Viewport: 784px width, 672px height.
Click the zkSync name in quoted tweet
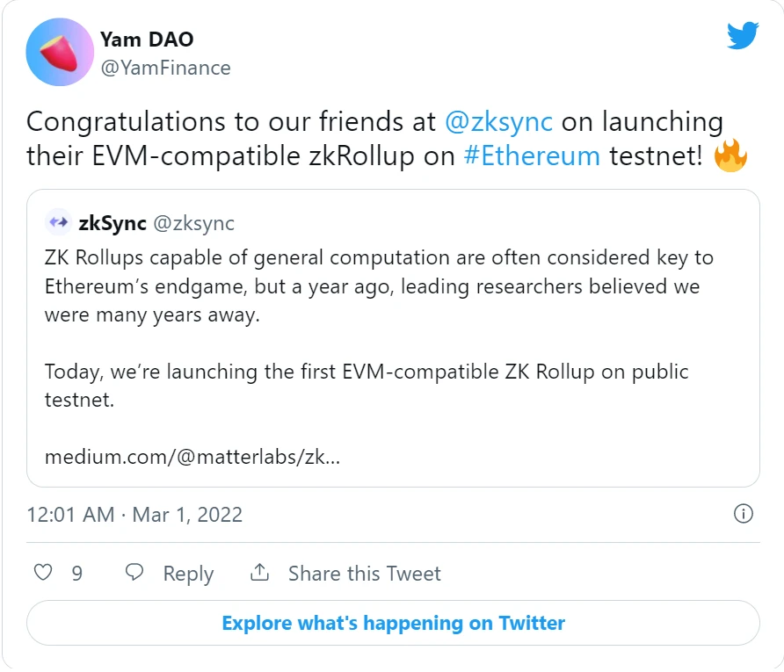click(113, 223)
